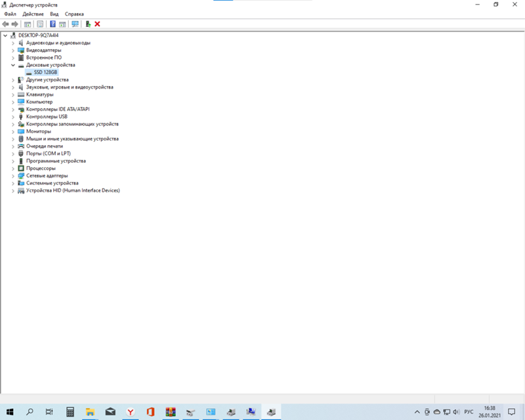Click the Очереди печати printer icon

pos(21,146)
